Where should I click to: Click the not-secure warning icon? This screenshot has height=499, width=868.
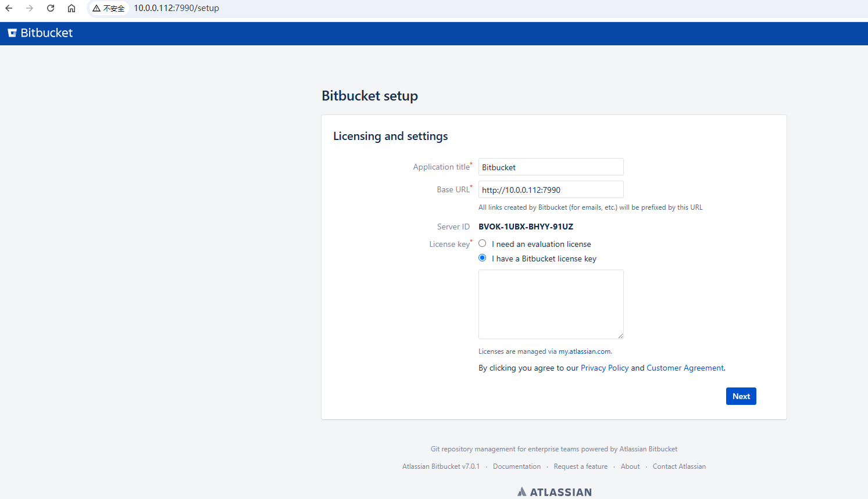pos(97,8)
